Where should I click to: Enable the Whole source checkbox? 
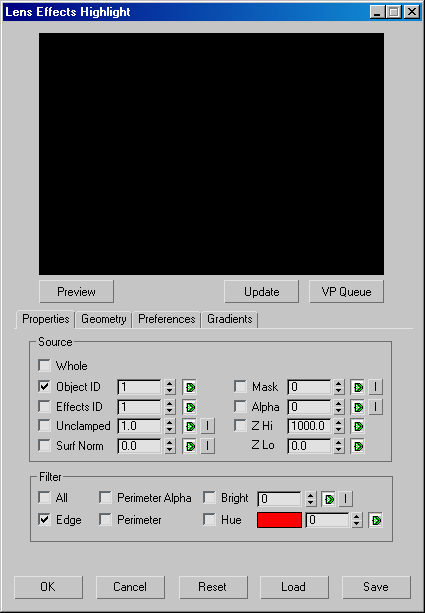point(45,366)
